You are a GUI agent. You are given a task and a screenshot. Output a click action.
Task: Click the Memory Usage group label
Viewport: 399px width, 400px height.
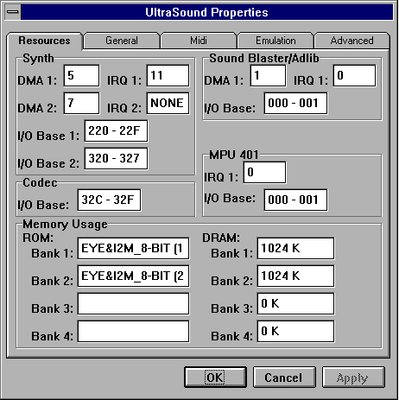[65, 224]
